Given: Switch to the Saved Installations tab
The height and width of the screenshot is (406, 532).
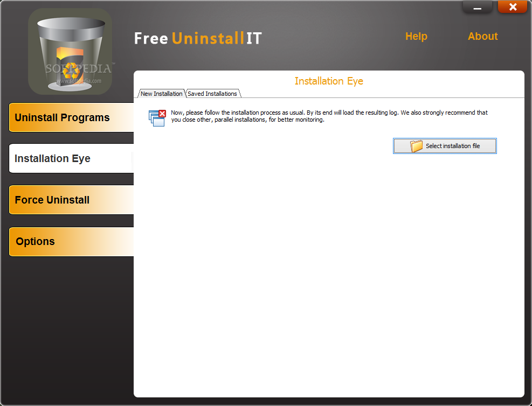Looking at the screenshot, I should click(213, 94).
